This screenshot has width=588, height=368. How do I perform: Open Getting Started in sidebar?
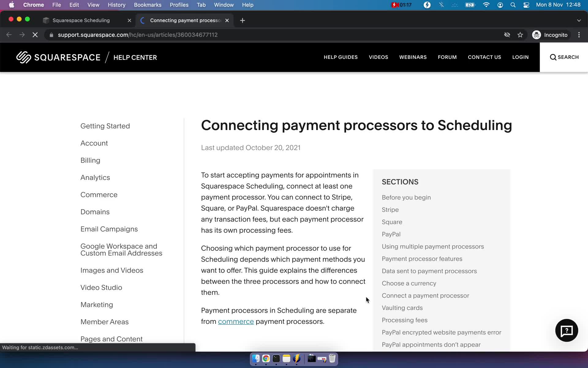pos(105,126)
